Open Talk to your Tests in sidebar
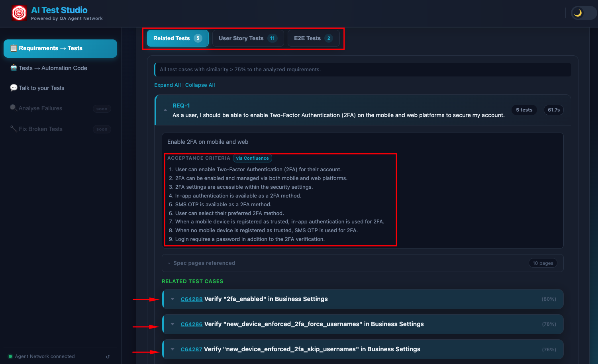 pyautogui.click(x=60, y=88)
